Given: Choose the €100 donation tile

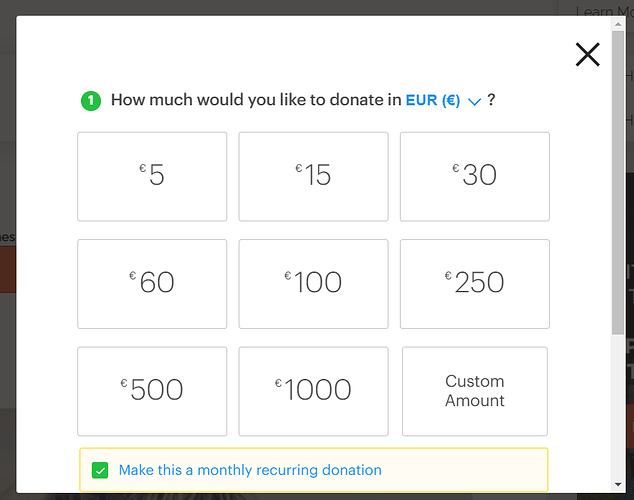Looking at the screenshot, I should [313, 284].
